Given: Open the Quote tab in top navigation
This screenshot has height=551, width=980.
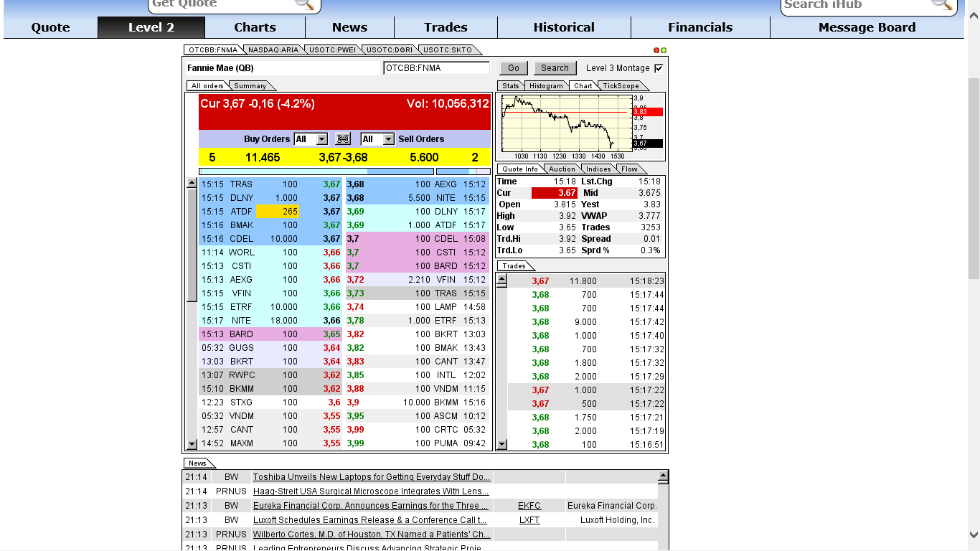Looking at the screenshot, I should (x=50, y=27).
